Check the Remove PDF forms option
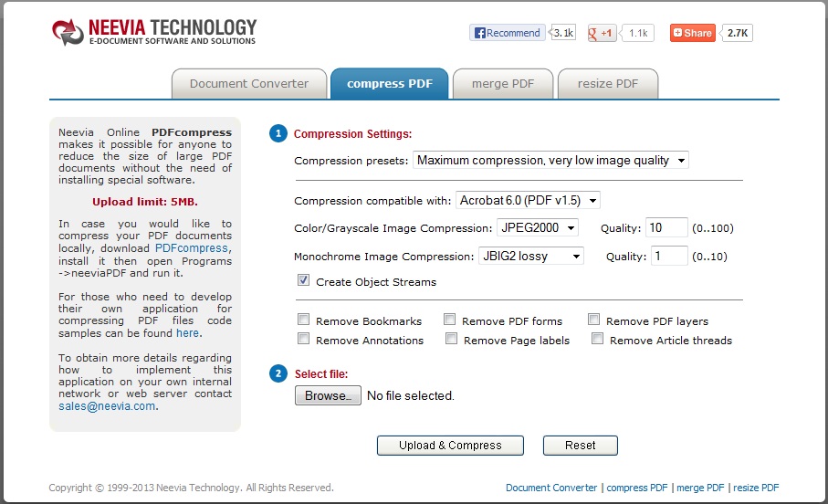828x504 pixels. (449, 319)
